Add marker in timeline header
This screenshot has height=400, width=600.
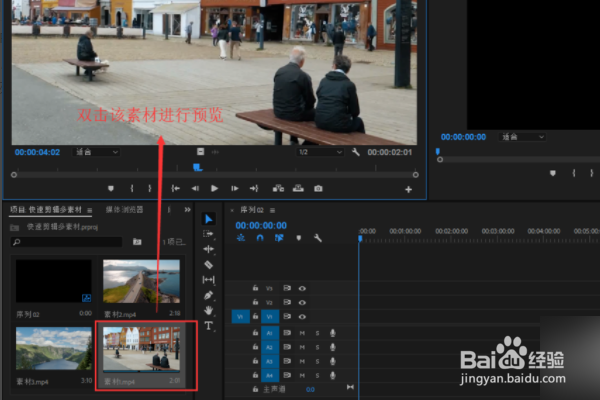(299, 238)
